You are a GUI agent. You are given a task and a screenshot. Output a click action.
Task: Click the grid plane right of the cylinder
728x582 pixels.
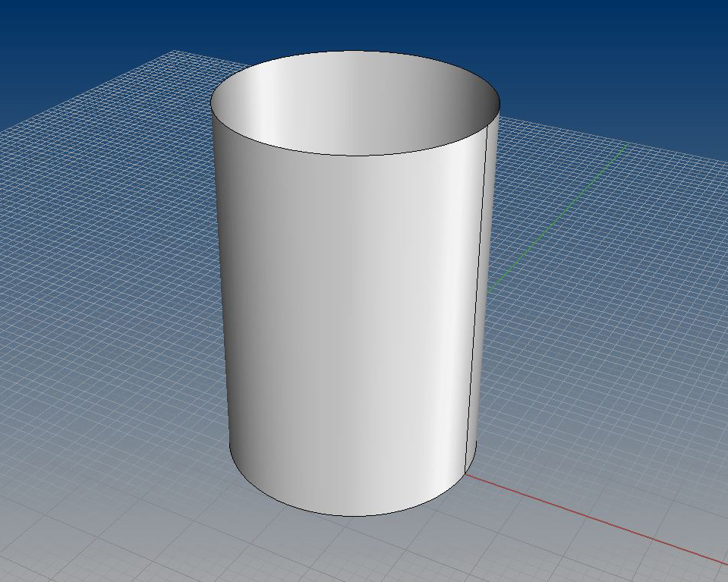[607, 341]
